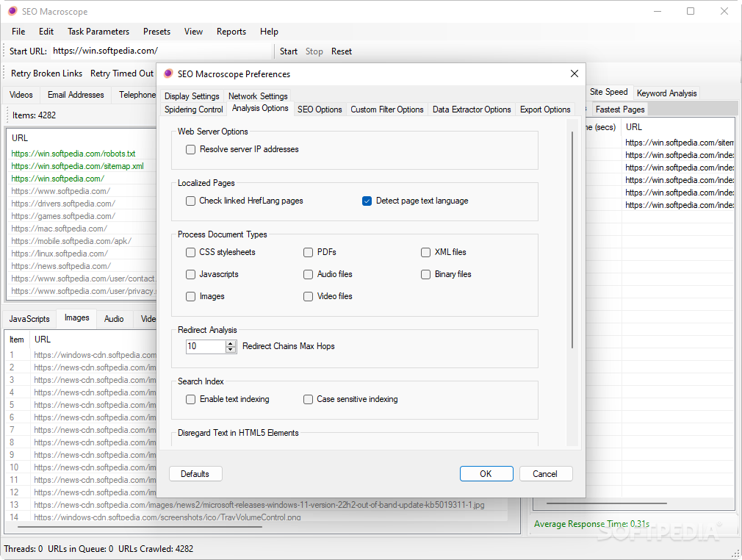
Task: Open Custom Filter Options tab
Action: click(386, 110)
